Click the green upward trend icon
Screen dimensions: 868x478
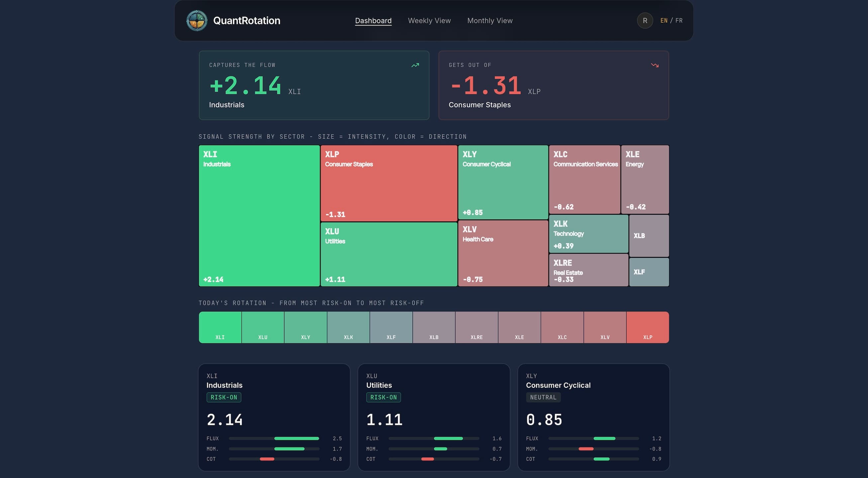point(415,65)
